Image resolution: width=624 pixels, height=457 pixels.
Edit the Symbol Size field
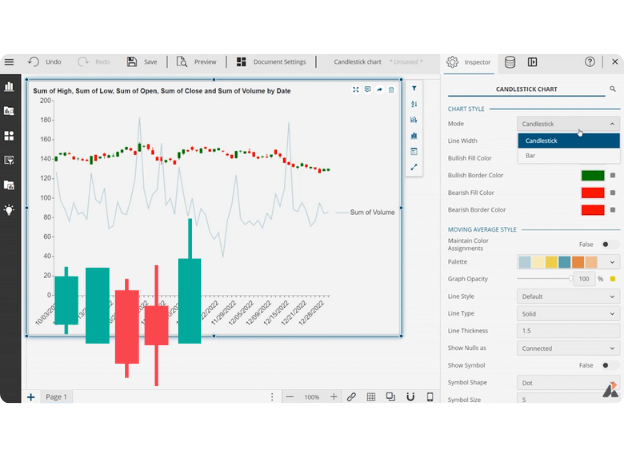568,399
